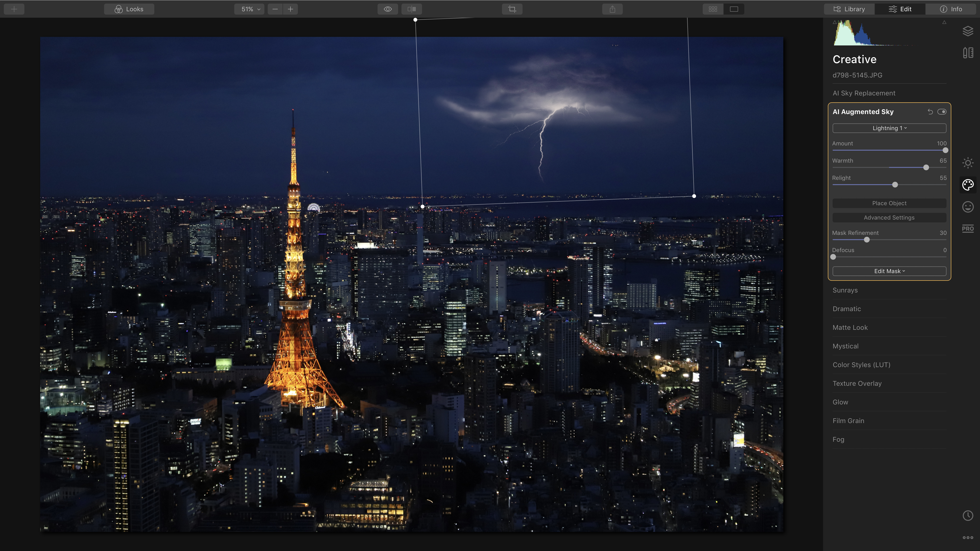Select the Portrait face icon

tap(968, 207)
